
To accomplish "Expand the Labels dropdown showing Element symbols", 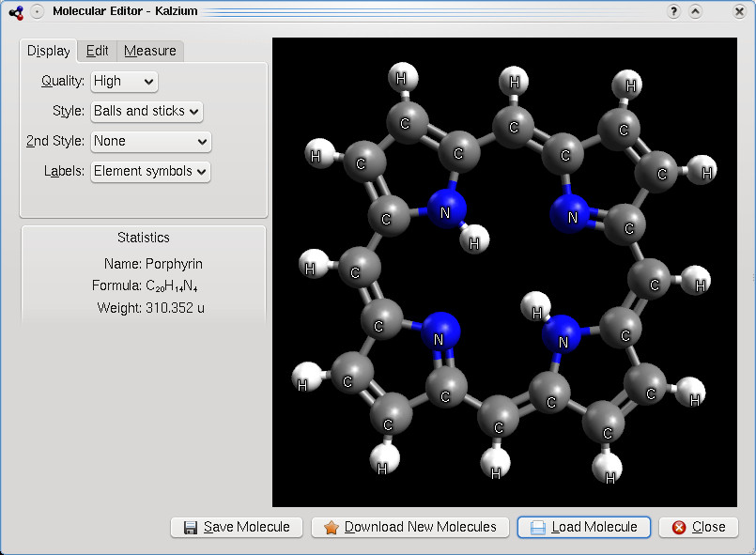I will click(150, 171).
